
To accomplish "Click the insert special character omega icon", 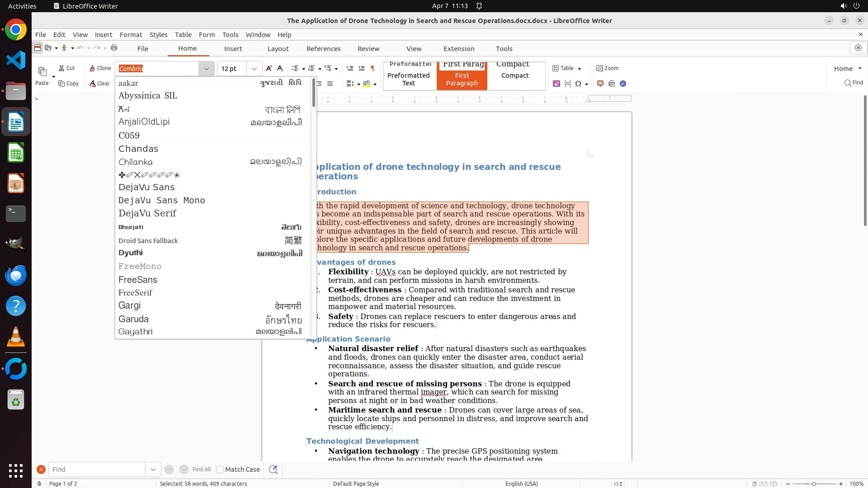I will point(578,84).
